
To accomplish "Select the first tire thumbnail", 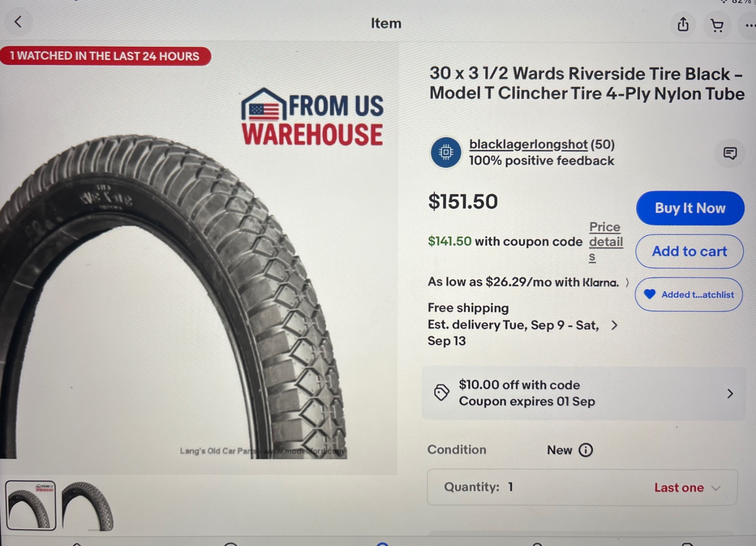I will 31,505.
